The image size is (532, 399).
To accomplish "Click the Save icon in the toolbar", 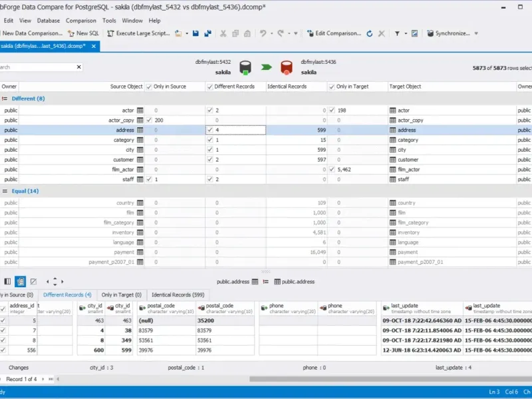I will tap(196, 33).
